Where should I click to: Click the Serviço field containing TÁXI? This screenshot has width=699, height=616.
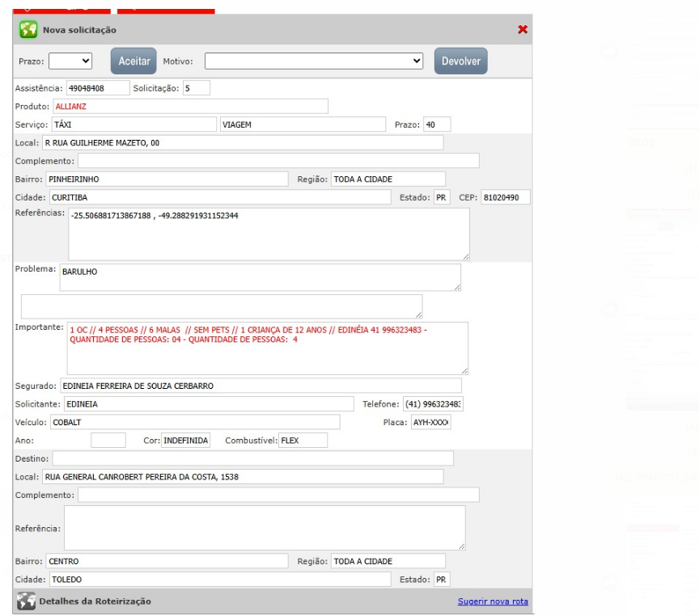pyautogui.click(x=133, y=124)
